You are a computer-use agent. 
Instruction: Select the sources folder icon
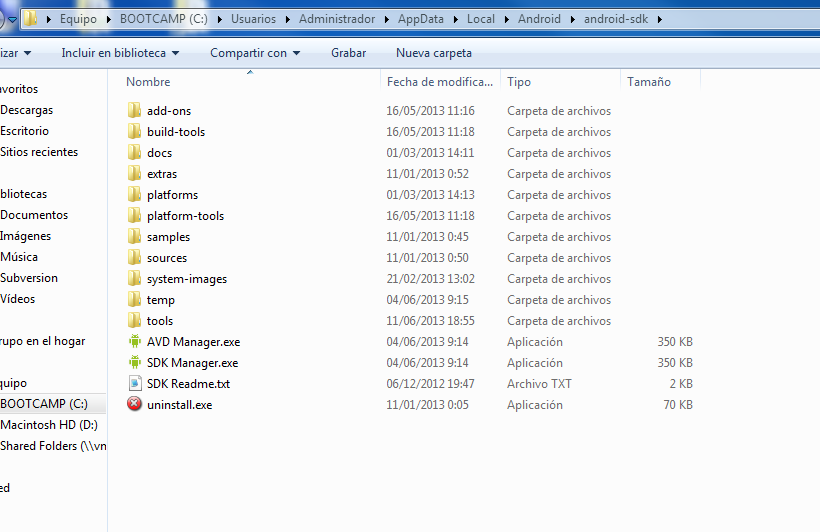click(134, 257)
